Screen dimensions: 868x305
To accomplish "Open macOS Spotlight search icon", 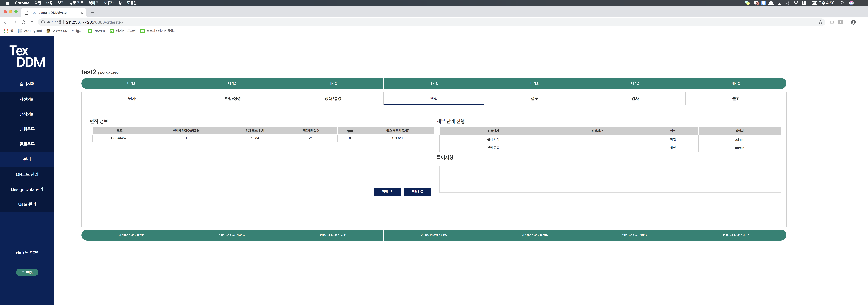I will pyautogui.click(x=842, y=3).
